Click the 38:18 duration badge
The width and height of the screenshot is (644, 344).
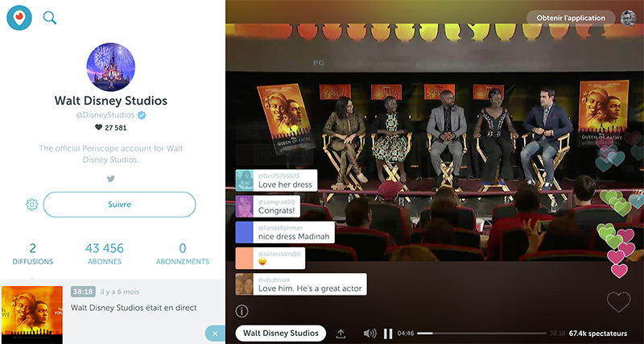(x=83, y=292)
